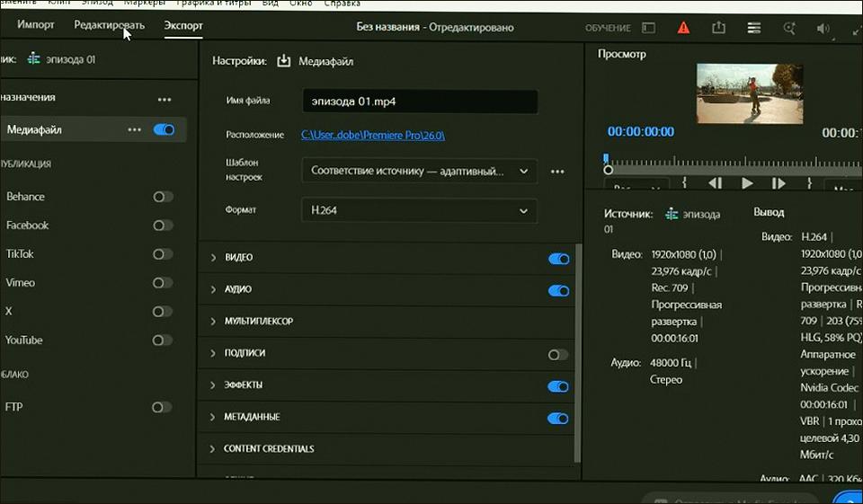Image resolution: width=863 pixels, height=504 pixels.
Task: Enable the X publishing toggle
Action: 163,312
